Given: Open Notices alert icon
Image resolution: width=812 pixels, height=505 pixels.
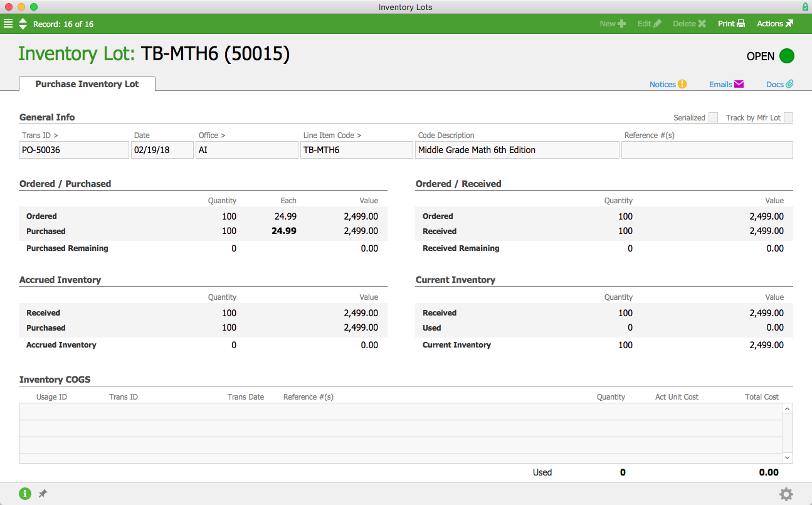Looking at the screenshot, I should [682, 84].
